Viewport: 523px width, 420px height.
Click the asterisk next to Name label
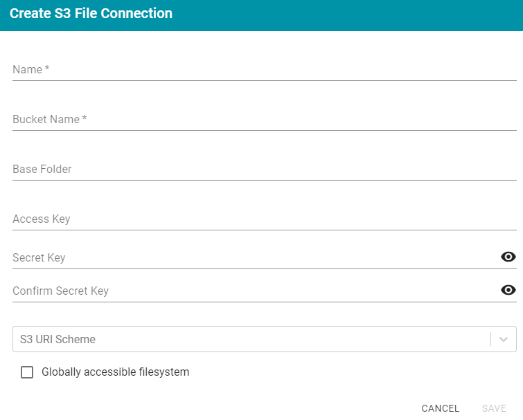[47, 69]
